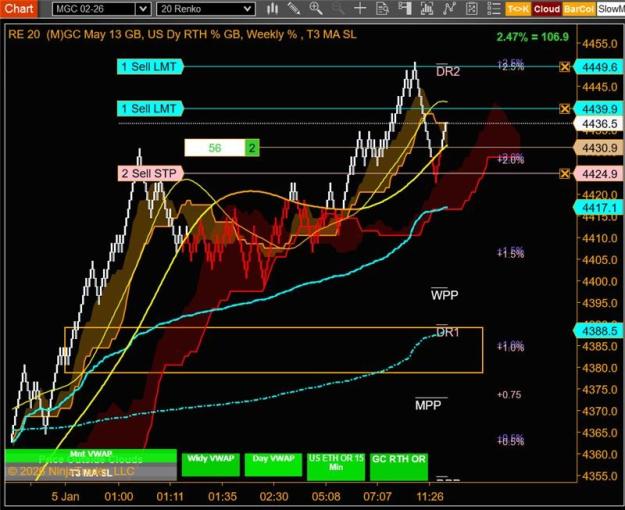Select the upper 1 Sell LMT order flag
625x510 pixels.
150,67
